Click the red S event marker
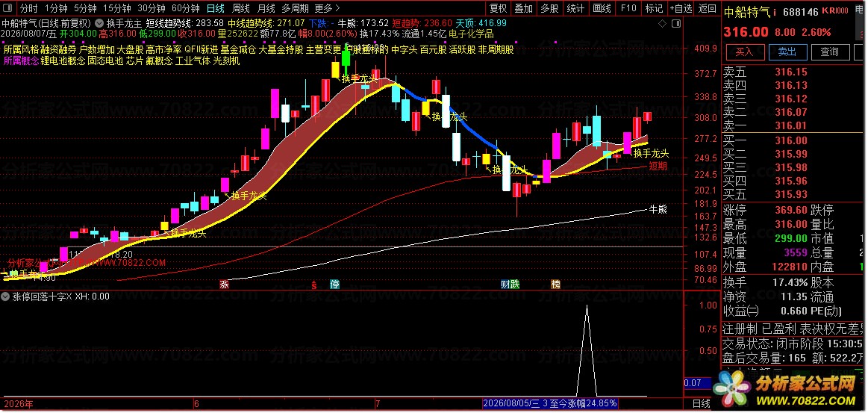The image size is (868, 413). pyautogui.click(x=314, y=285)
